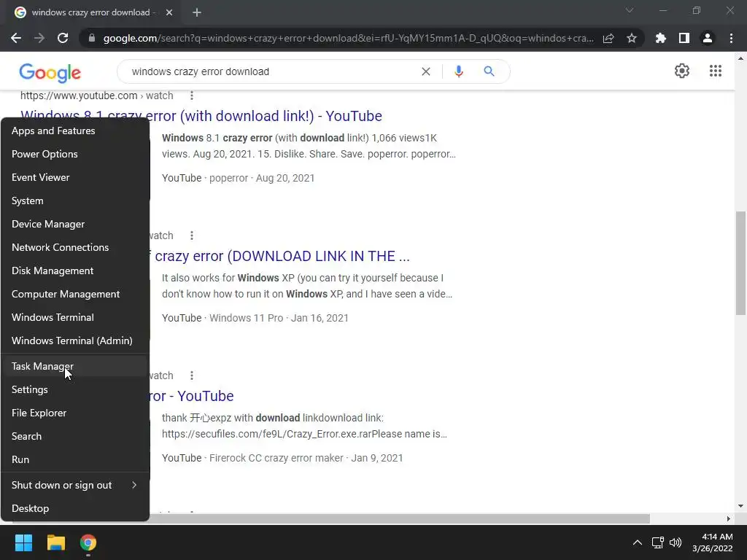The image size is (747, 560).
Task: Start voice search with the microphone icon
Action: [x=458, y=71]
